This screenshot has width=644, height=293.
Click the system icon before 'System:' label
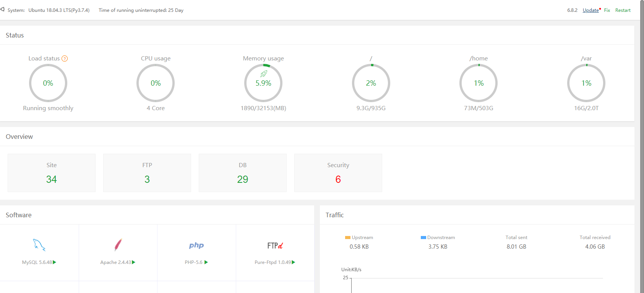tap(3, 9)
